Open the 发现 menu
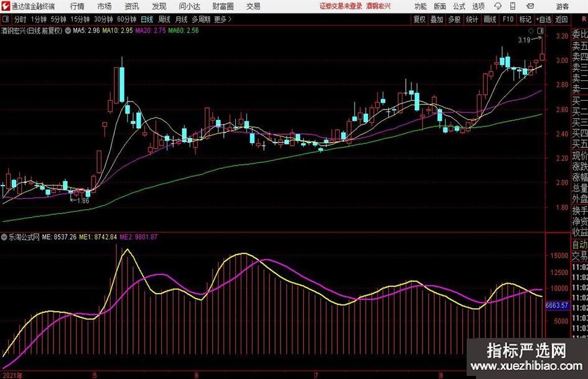The width and height of the screenshot is (588, 379). tap(159, 6)
